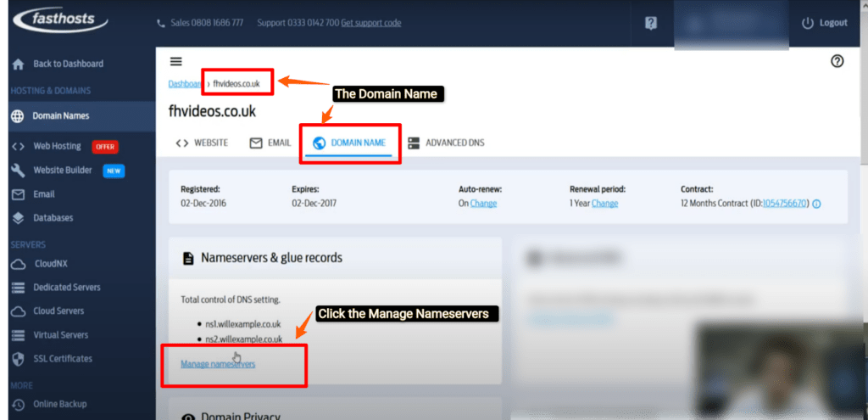Click the document icon beside Nameservers & glue records
Screen dimensions: 868x420
click(188, 258)
